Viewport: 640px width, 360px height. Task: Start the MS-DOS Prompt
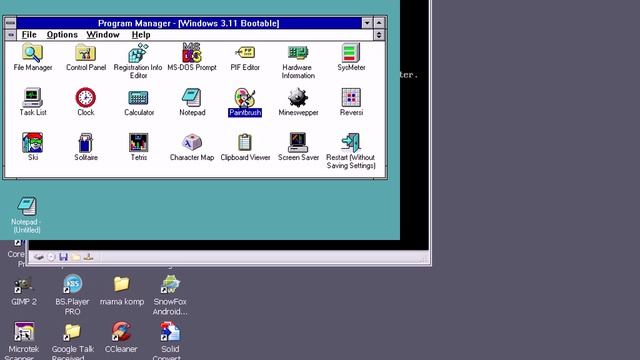click(192, 58)
